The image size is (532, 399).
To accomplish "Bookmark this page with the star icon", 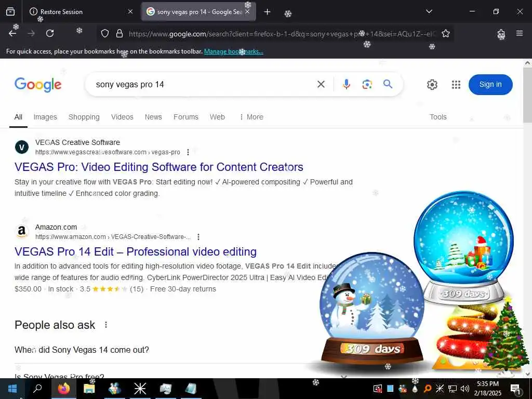I will (445, 33).
